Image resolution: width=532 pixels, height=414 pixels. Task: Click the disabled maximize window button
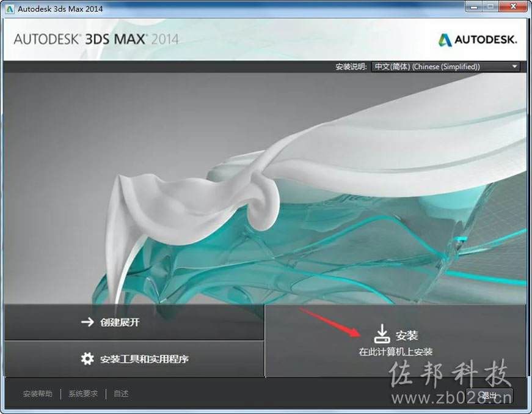point(490,7)
